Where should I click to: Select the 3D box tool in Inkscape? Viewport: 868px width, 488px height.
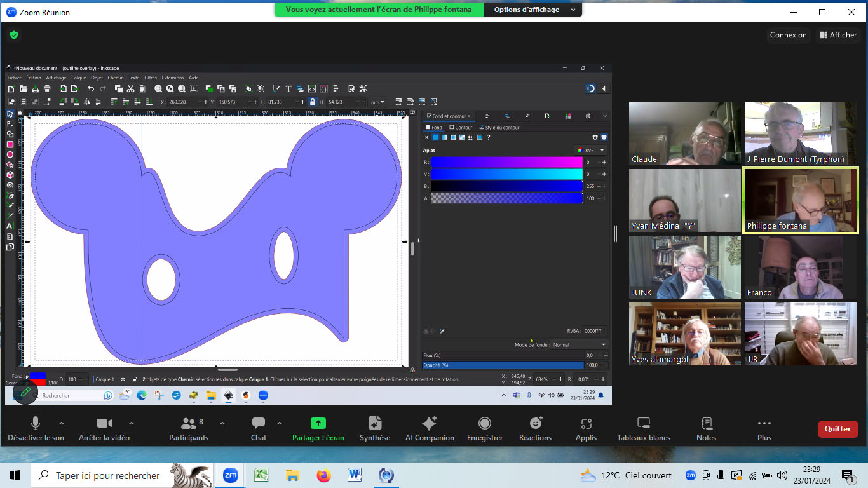pyautogui.click(x=10, y=175)
